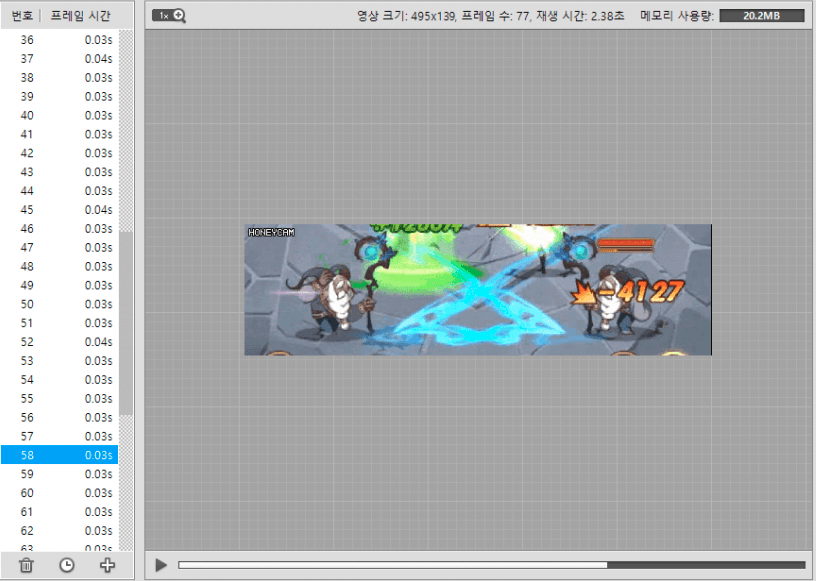This screenshot has height=581, width=816.
Task: Select frame 51 row
Action: (59, 323)
